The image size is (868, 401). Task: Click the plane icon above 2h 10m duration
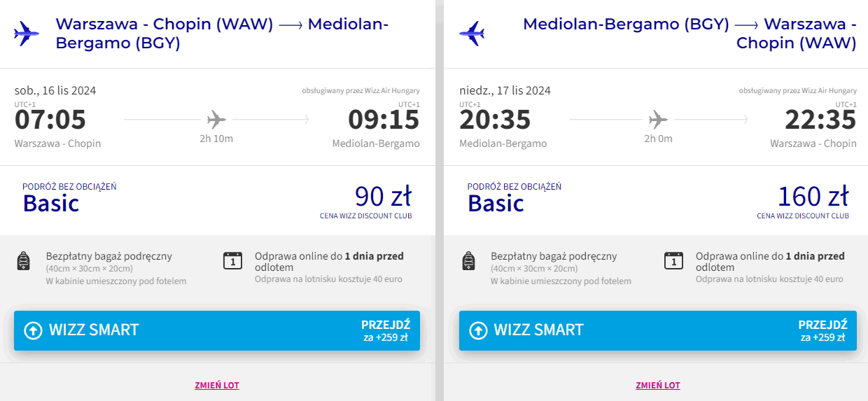click(216, 119)
